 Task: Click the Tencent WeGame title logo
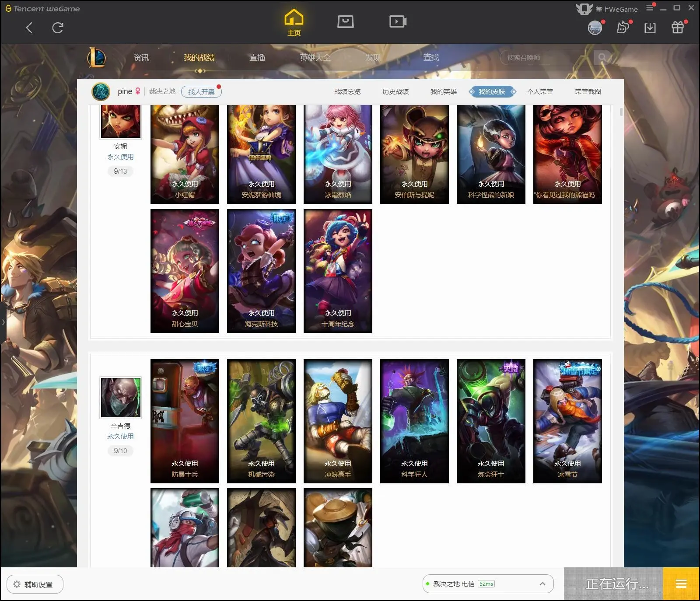[x=42, y=8]
